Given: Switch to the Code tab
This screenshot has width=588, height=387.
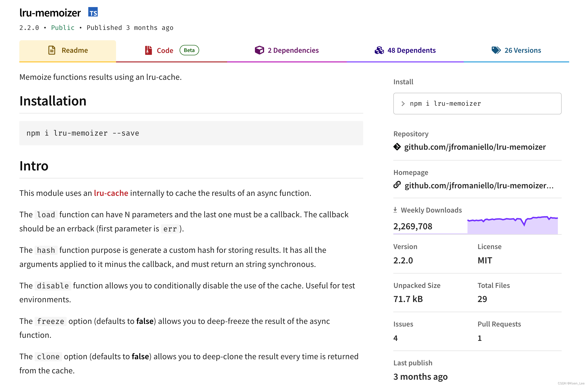Looking at the screenshot, I should pos(165,50).
